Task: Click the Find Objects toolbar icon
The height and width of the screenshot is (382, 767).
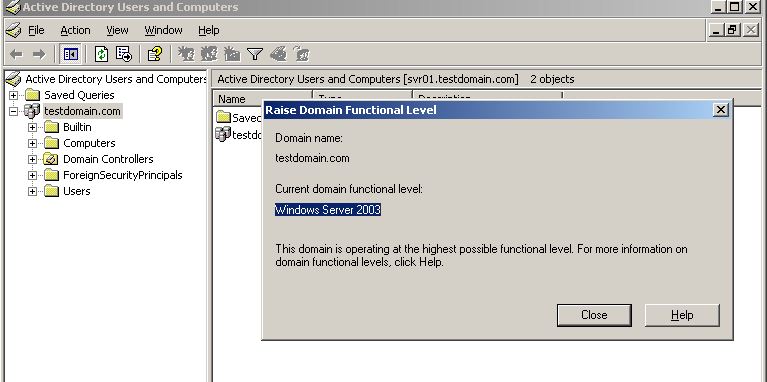Action: tap(278, 54)
